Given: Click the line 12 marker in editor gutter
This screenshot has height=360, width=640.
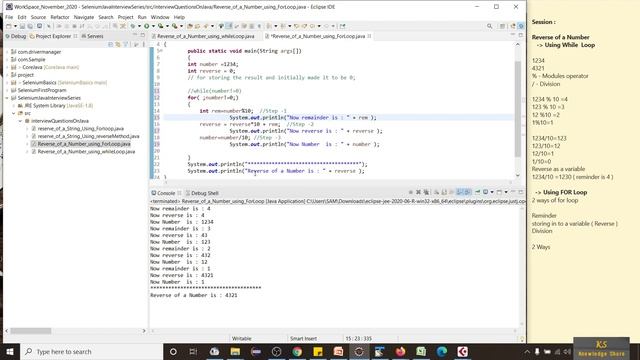Looking at the screenshot, I should pyautogui.click(x=157, y=98).
